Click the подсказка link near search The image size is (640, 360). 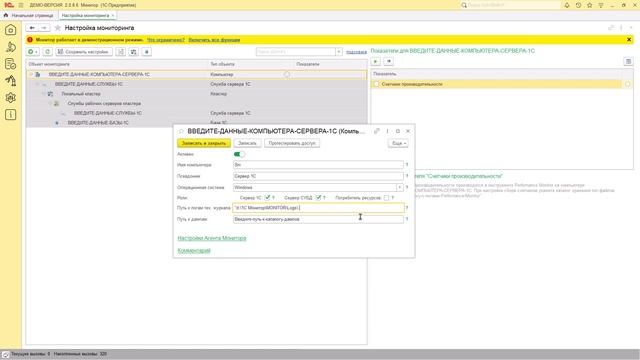click(356, 52)
